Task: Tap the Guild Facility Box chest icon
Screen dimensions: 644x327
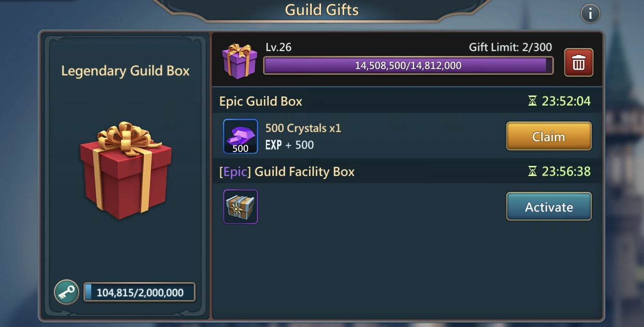Action: 240,206
